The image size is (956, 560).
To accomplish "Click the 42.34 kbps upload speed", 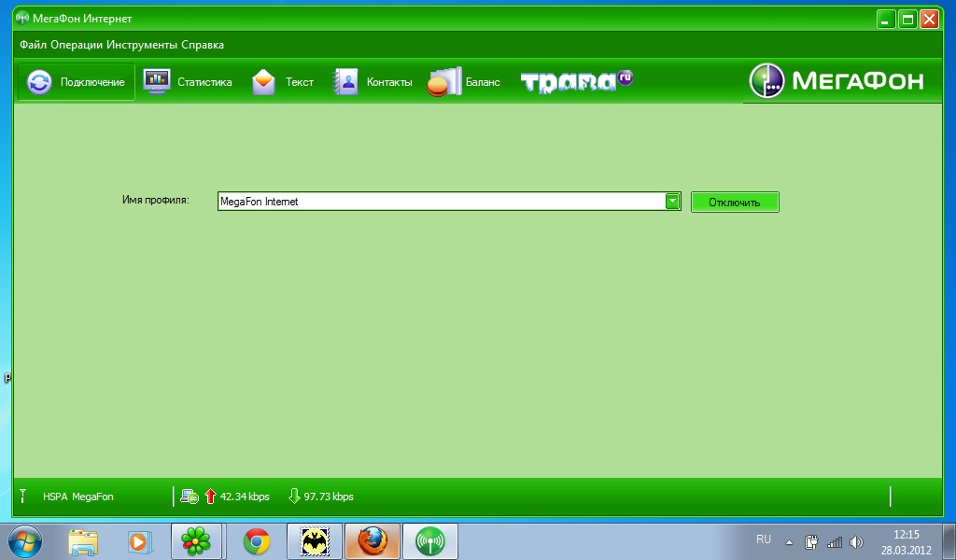I will tap(245, 497).
